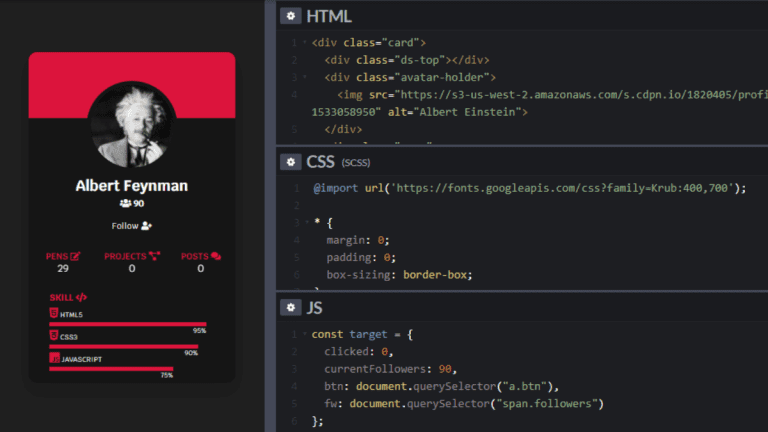Screen dimensions: 768x432
Task: Click the Follow button on the card
Action: [132, 226]
